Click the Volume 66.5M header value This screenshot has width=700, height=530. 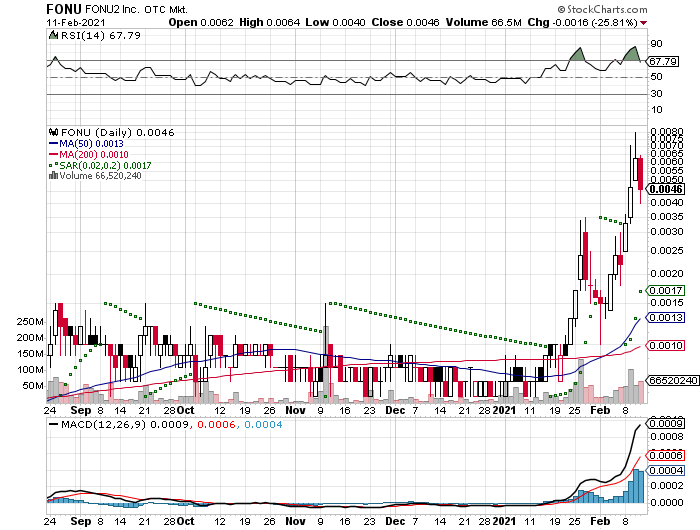coord(483,22)
